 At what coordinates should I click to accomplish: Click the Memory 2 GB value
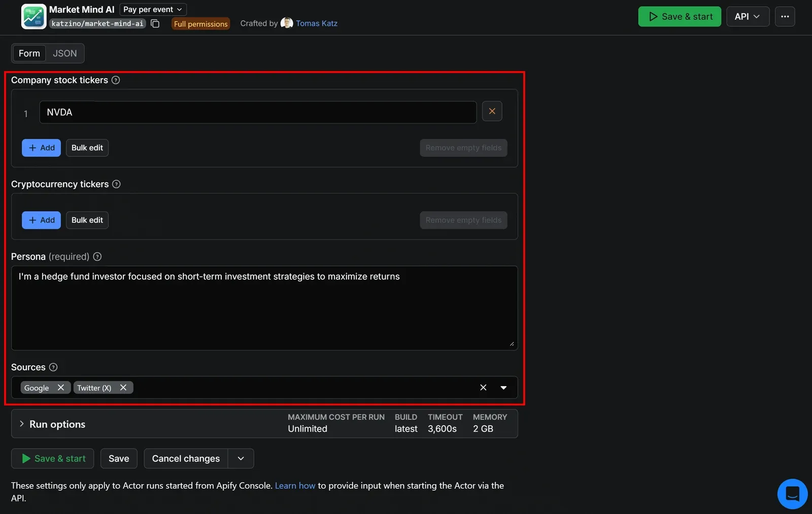pos(483,429)
